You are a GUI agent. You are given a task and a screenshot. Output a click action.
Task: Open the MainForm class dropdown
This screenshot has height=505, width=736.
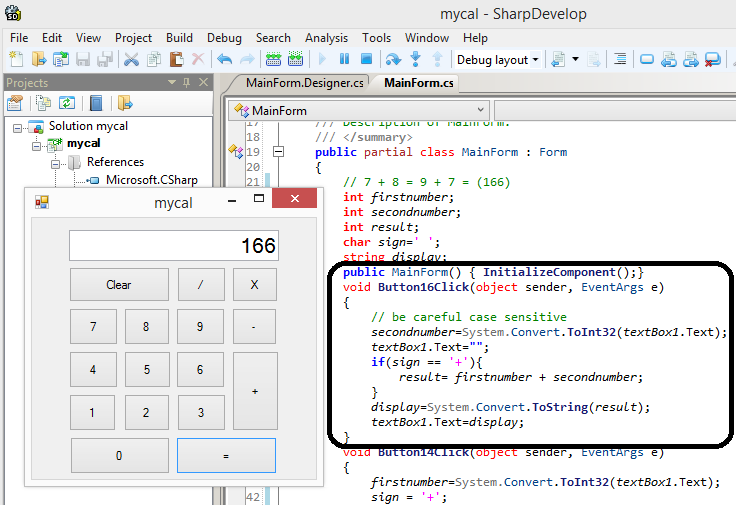pyautogui.click(x=358, y=110)
